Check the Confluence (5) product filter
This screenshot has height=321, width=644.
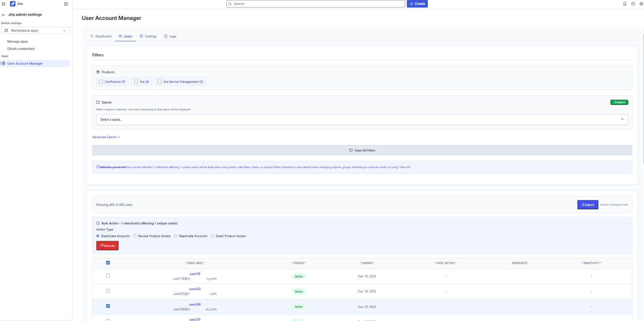click(x=101, y=81)
